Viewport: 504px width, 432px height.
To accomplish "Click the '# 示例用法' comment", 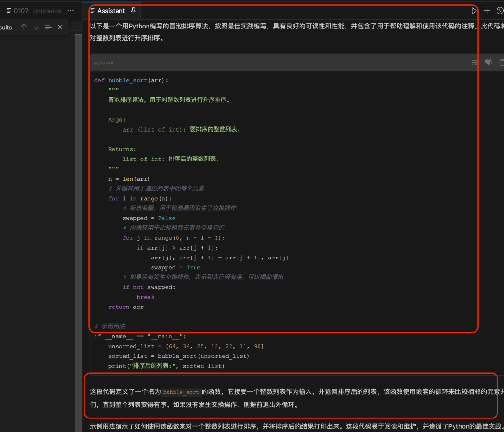I will 110,327.
